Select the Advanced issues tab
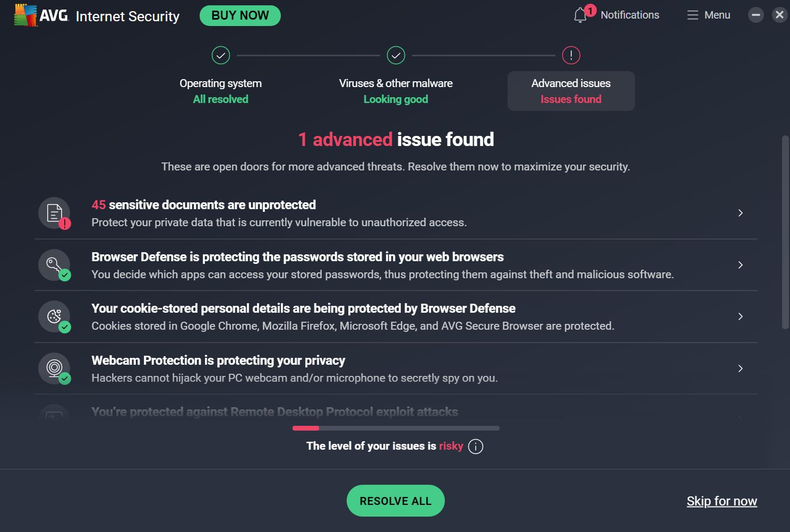Screen dimensions: 790x532 (571, 91)
